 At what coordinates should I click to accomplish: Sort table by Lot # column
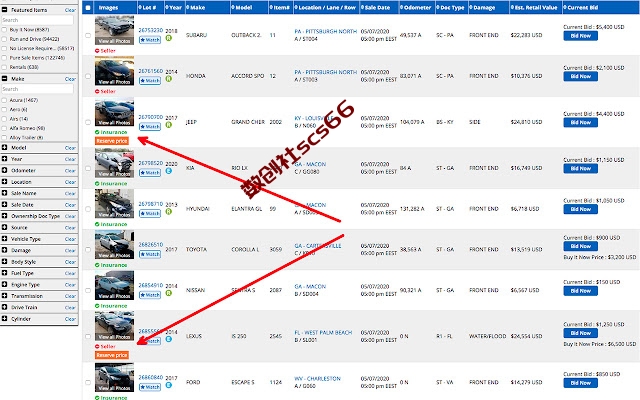click(150, 7)
